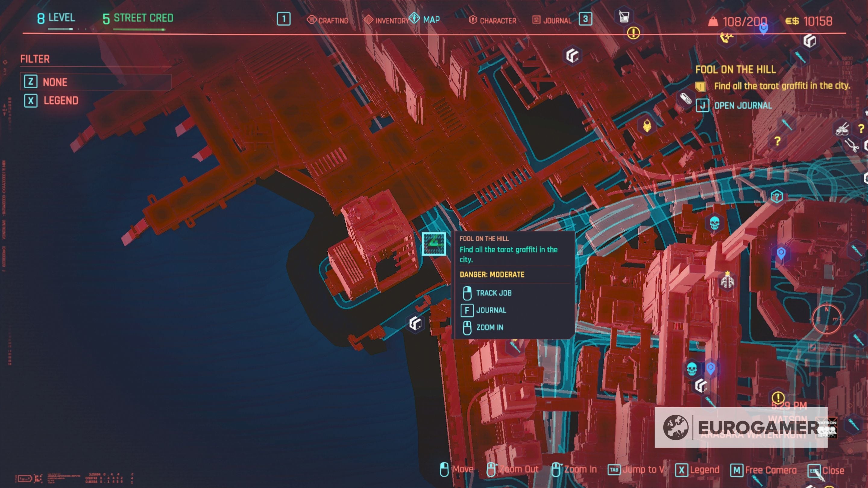868x488 pixels.
Task: Open the LEGEND filter option
Action: point(52,100)
